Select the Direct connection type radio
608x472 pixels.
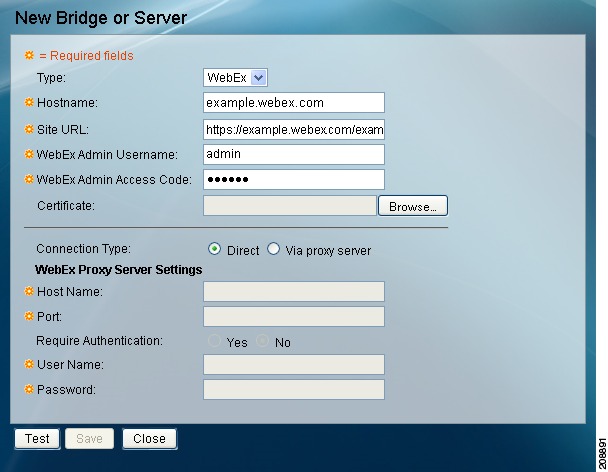[214, 249]
